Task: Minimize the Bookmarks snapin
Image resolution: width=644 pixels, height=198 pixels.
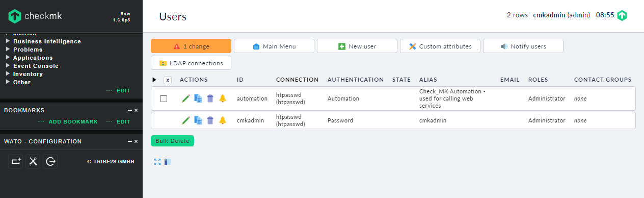Action: (x=129, y=110)
